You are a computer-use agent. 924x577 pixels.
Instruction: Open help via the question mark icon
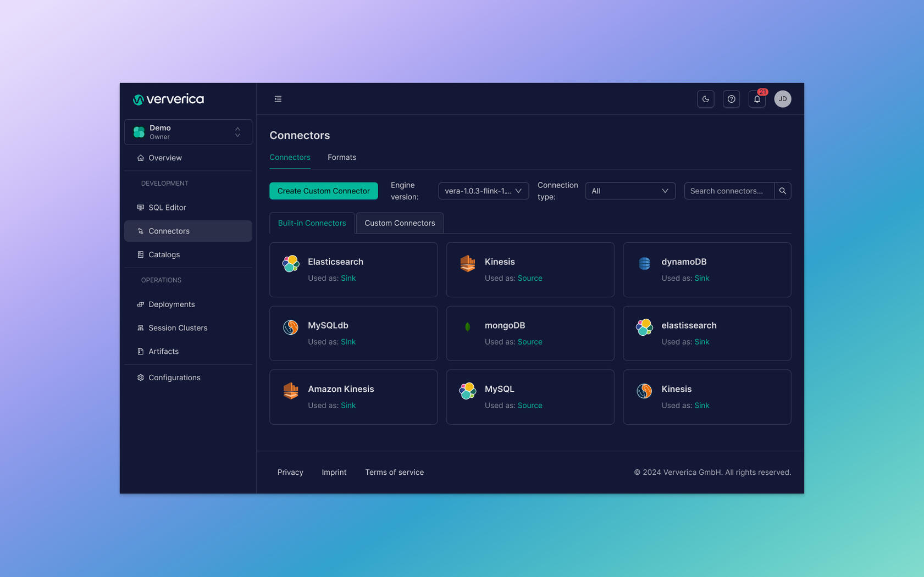point(731,99)
